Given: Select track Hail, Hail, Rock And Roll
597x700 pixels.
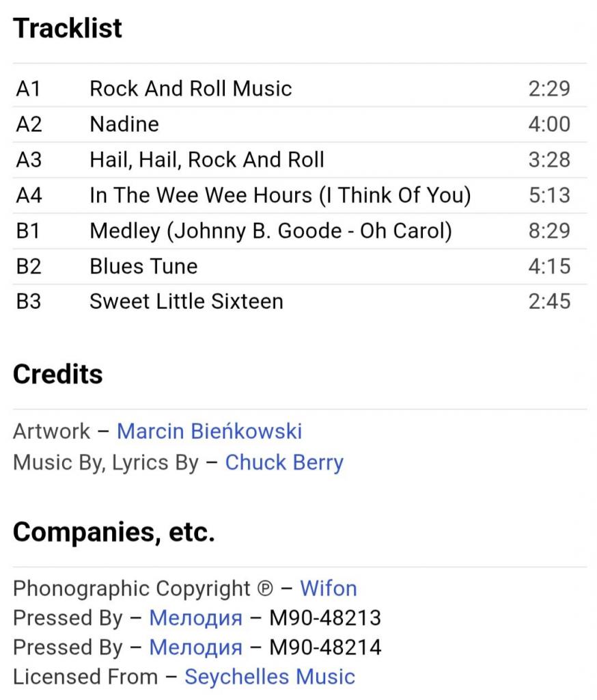Looking at the screenshot, I should pyautogui.click(x=207, y=160).
